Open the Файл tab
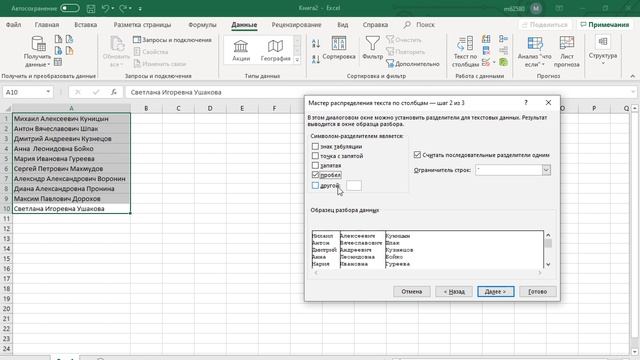This screenshot has height=360, width=640. coord(13,25)
